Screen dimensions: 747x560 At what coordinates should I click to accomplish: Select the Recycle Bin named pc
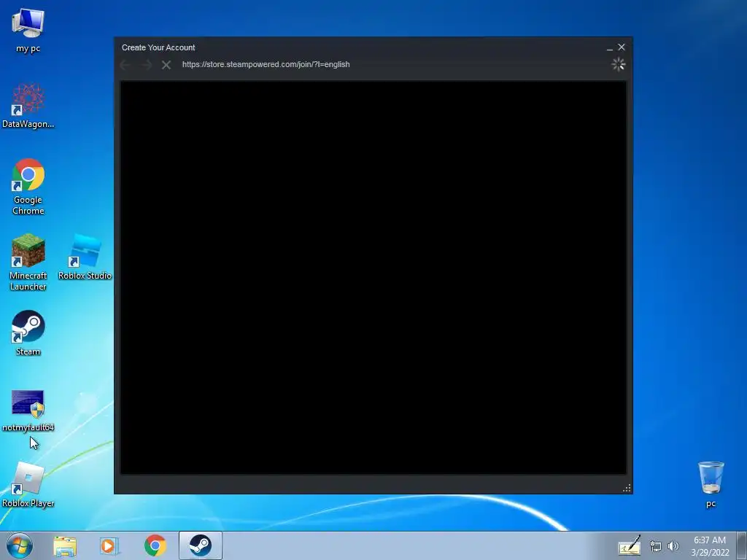click(x=711, y=484)
